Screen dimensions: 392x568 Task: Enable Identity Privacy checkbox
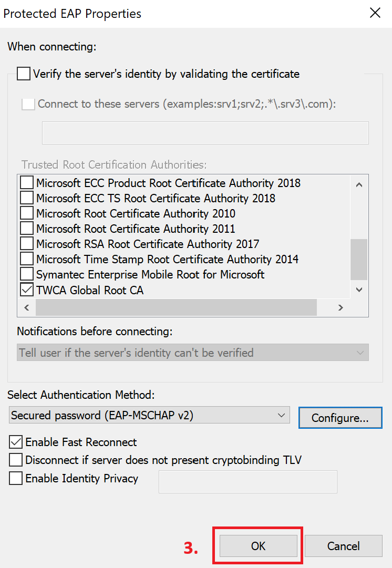16,478
